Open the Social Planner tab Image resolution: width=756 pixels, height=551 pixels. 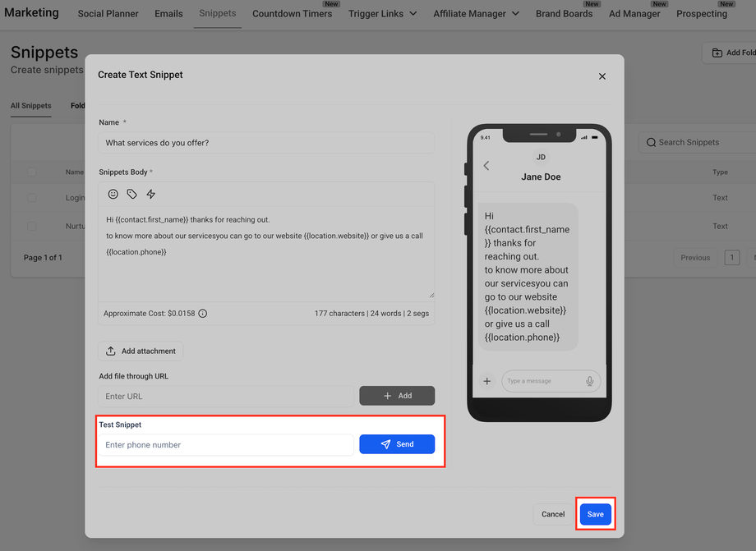(x=108, y=14)
